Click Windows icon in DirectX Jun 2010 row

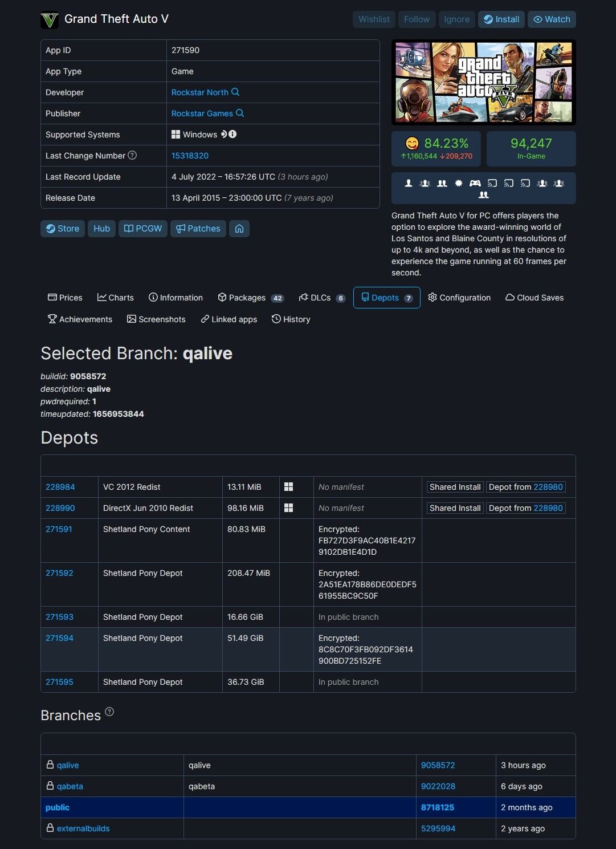point(288,508)
